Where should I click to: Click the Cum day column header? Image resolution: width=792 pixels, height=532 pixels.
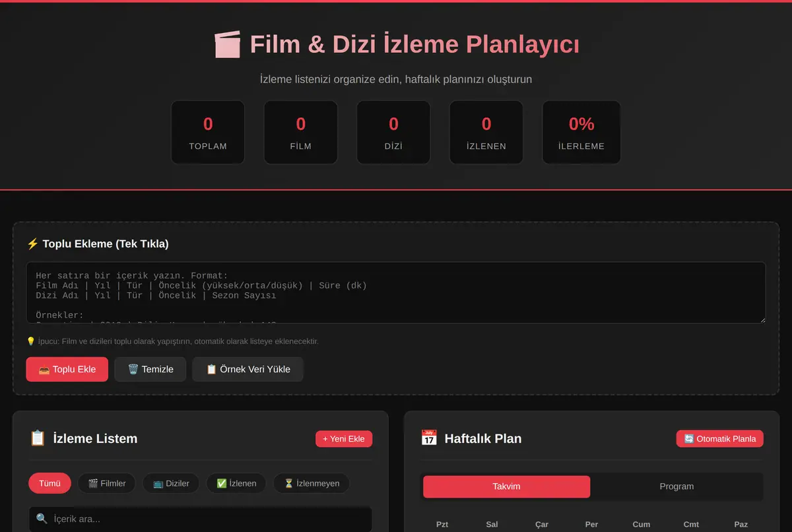[642, 524]
